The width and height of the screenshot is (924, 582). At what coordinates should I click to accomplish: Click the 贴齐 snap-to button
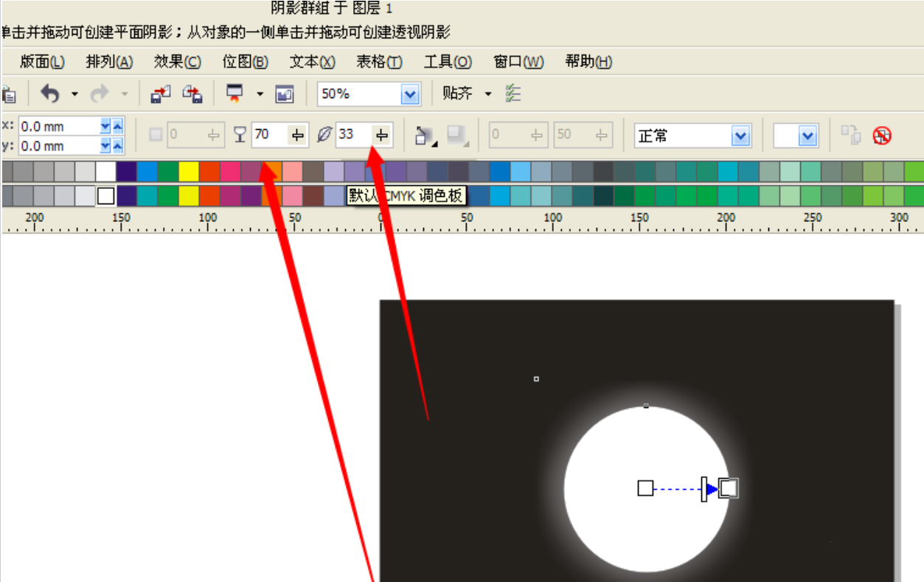[457, 94]
